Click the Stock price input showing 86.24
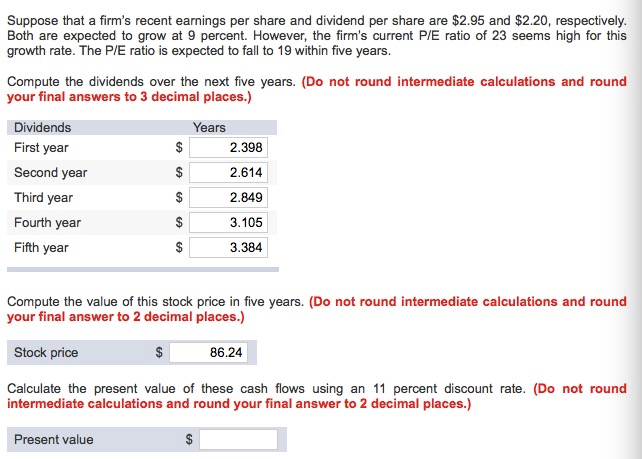The image size is (642, 459). pos(208,352)
